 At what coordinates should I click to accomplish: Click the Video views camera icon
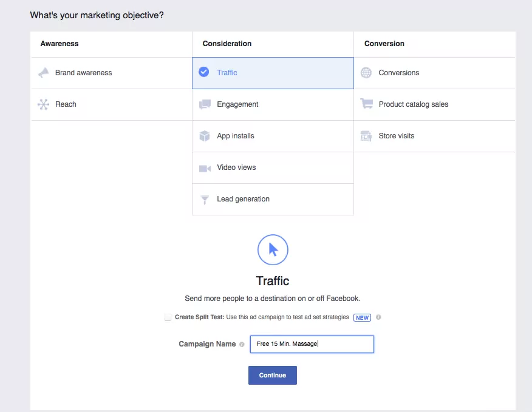pyautogui.click(x=205, y=168)
